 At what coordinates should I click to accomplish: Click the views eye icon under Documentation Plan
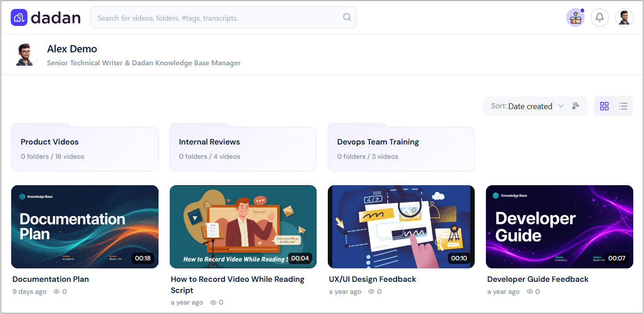click(x=57, y=292)
